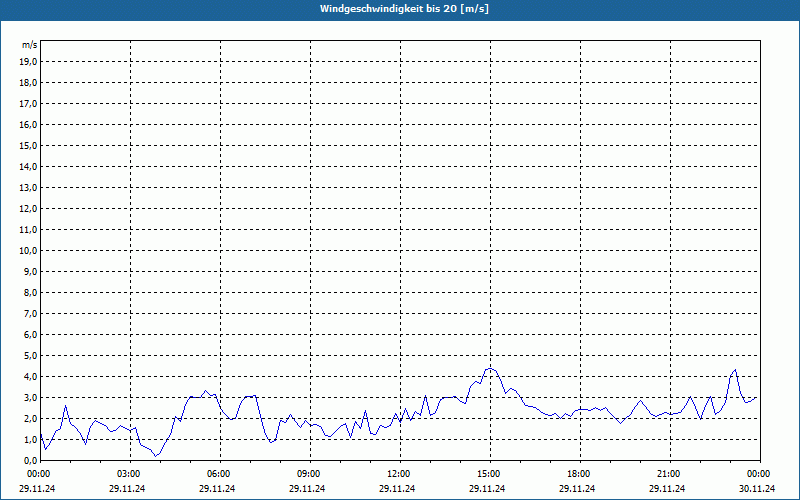Click the lowest dip of the curve before 04:00
The image size is (800, 500).
(x=155, y=456)
